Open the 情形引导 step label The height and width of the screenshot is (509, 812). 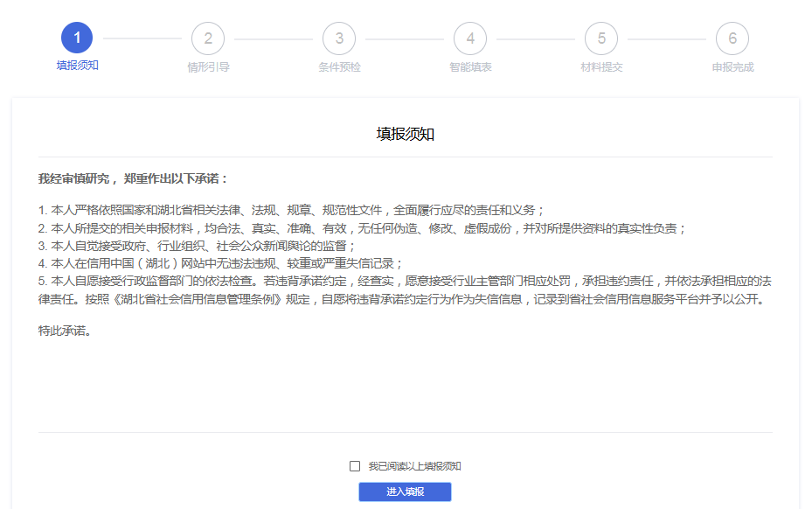[x=208, y=66]
